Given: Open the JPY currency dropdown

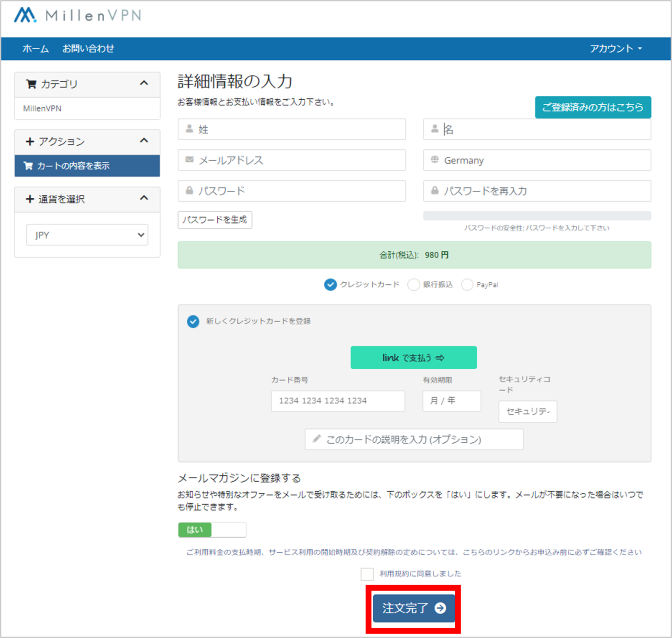Looking at the screenshot, I should click(x=87, y=235).
